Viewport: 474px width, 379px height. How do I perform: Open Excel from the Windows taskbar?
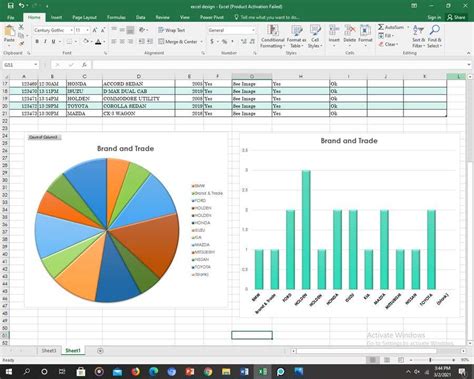pyautogui.click(x=262, y=371)
